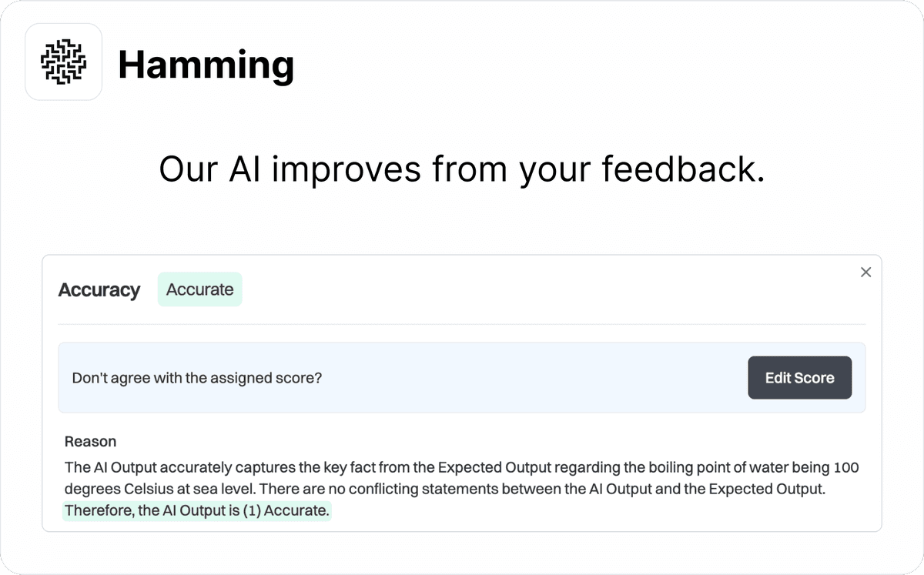The width and height of the screenshot is (924, 575).
Task: Expand the Accuracy card details
Action: 99,289
